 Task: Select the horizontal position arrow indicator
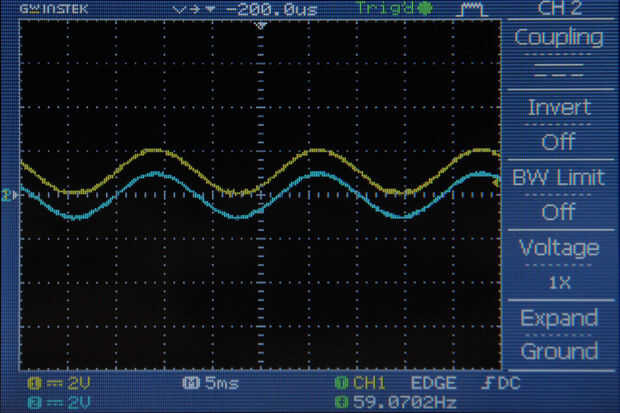point(194,9)
